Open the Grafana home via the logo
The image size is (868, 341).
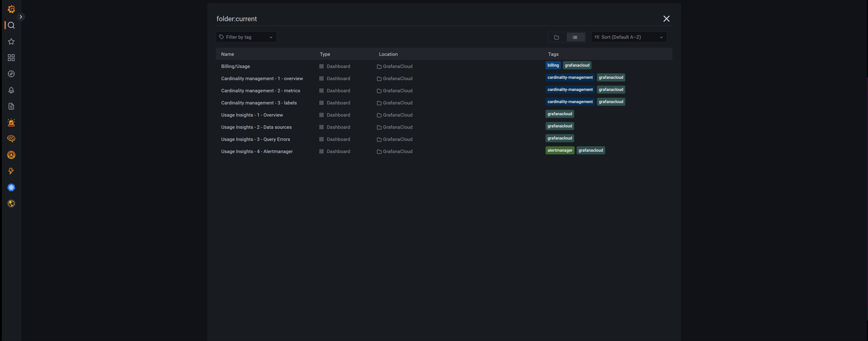click(x=11, y=9)
